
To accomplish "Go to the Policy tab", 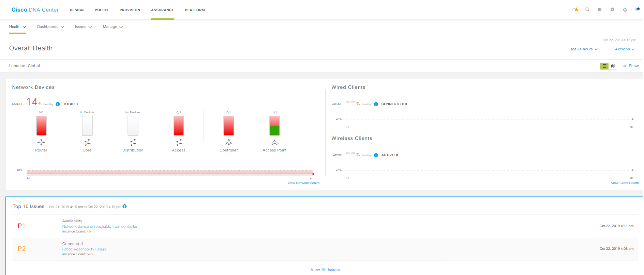I will pyautogui.click(x=102, y=10).
